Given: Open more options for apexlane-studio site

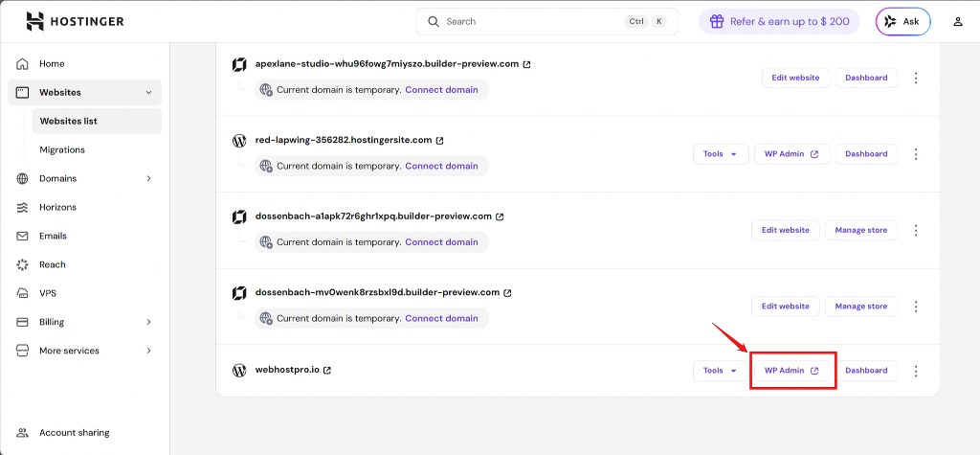Looking at the screenshot, I should pos(916,78).
